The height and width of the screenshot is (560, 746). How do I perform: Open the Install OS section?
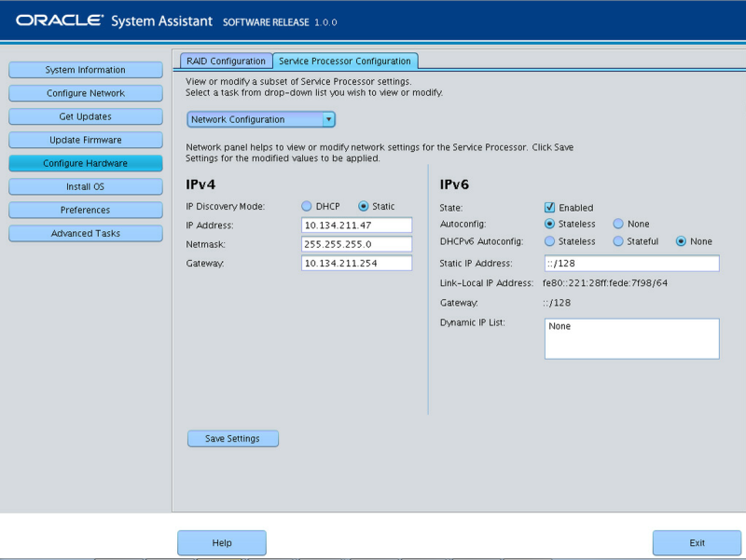coord(86,186)
